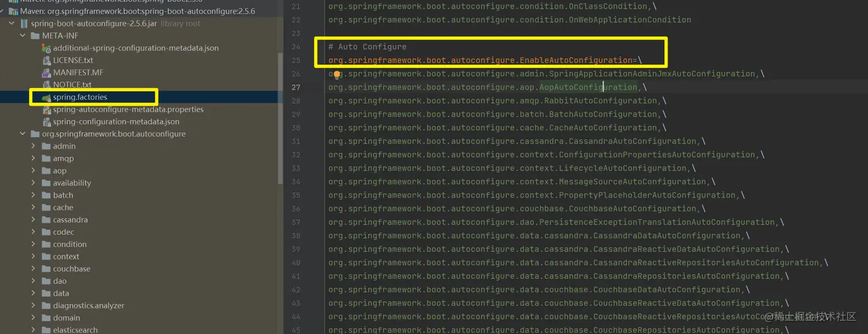Click the spring-configuration-metadata.json file icon
Viewport: 868px width, 334px height.
[x=46, y=122]
